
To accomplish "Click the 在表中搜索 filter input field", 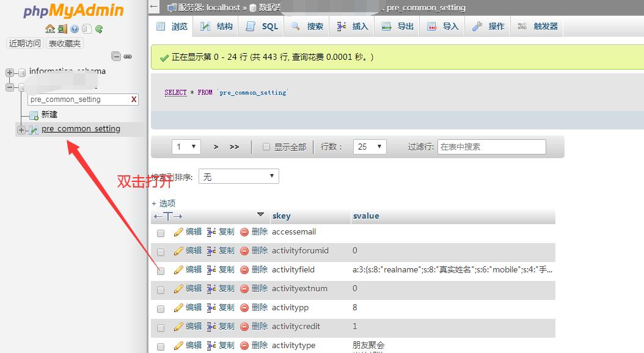I will 491,147.
